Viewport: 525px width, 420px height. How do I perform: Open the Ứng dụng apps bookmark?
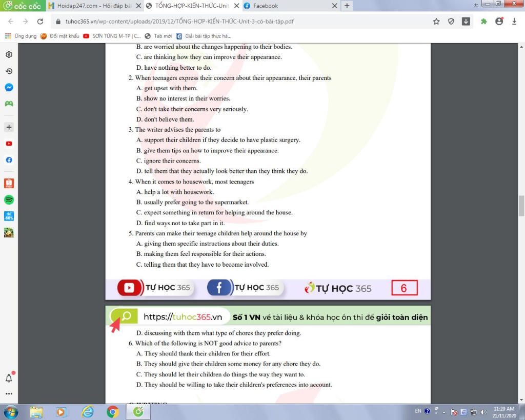[x=21, y=36]
